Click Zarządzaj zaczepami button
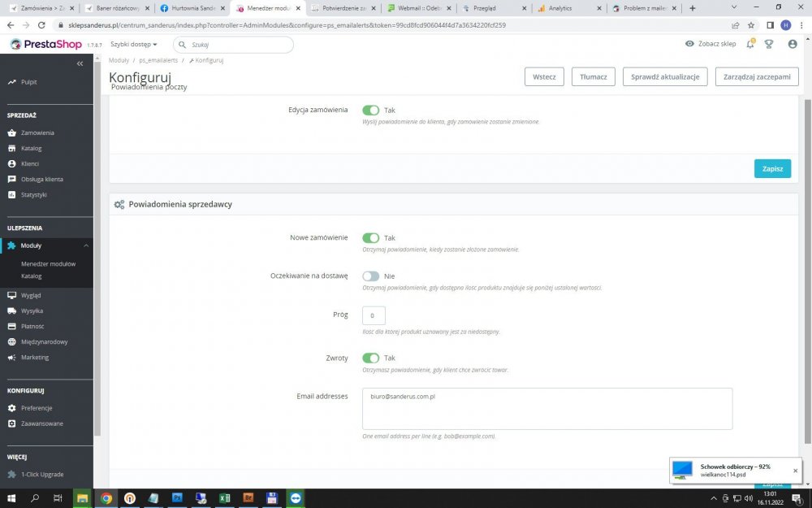Screen dimensions: 812x508 [757, 76]
